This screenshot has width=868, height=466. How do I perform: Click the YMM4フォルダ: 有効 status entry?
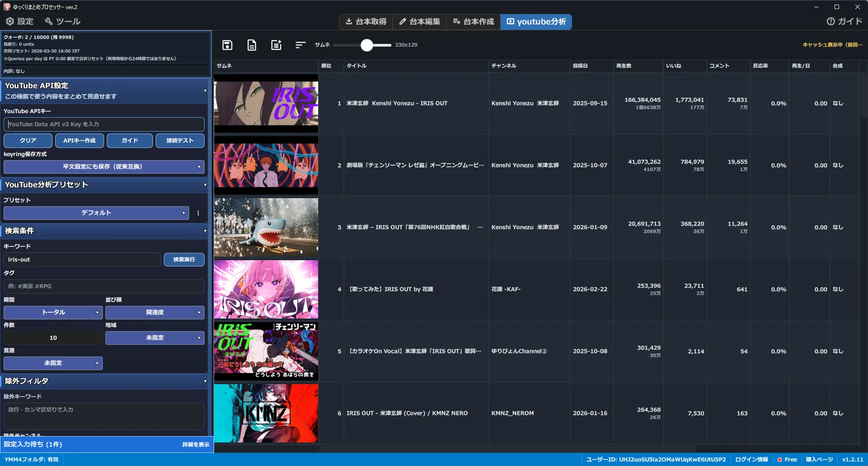(x=32, y=460)
